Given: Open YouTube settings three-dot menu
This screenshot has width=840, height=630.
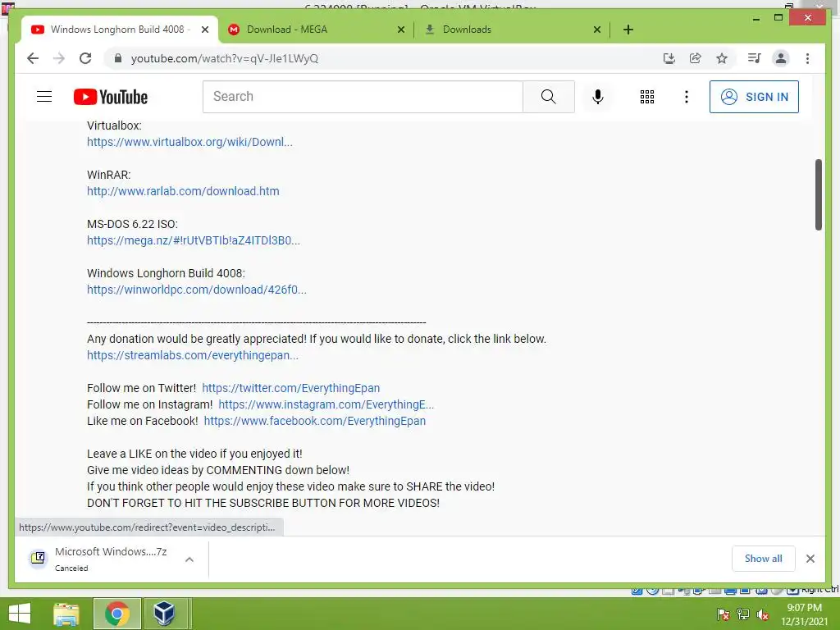Looking at the screenshot, I should (687, 97).
